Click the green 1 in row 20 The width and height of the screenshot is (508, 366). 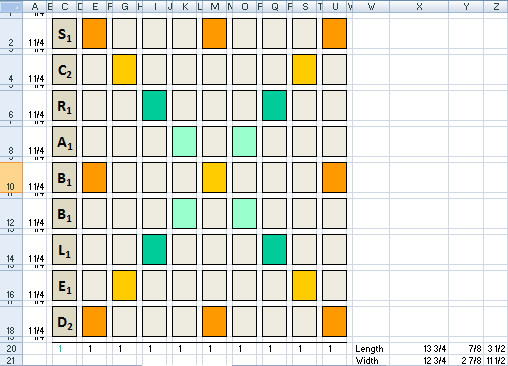point(60,349)
